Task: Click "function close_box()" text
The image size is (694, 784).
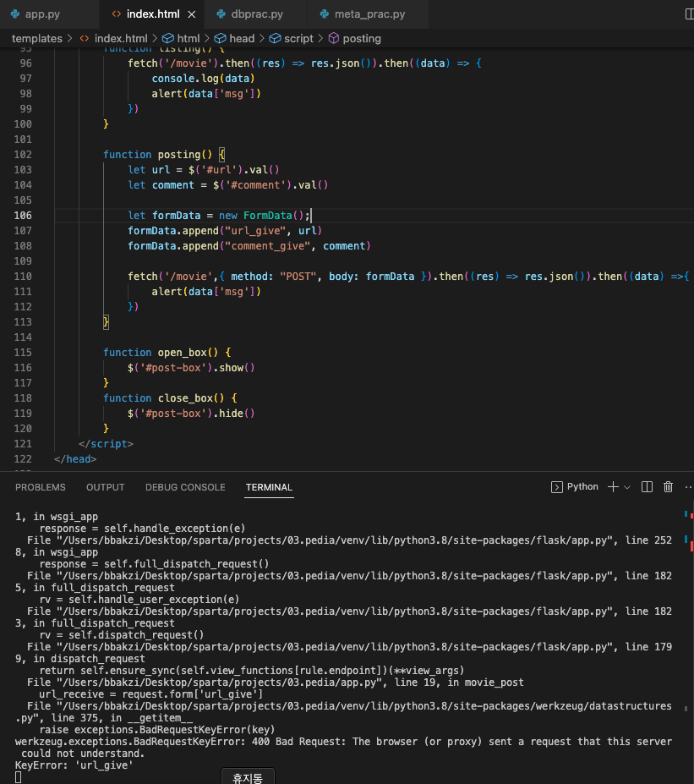Action: (163, 398)
